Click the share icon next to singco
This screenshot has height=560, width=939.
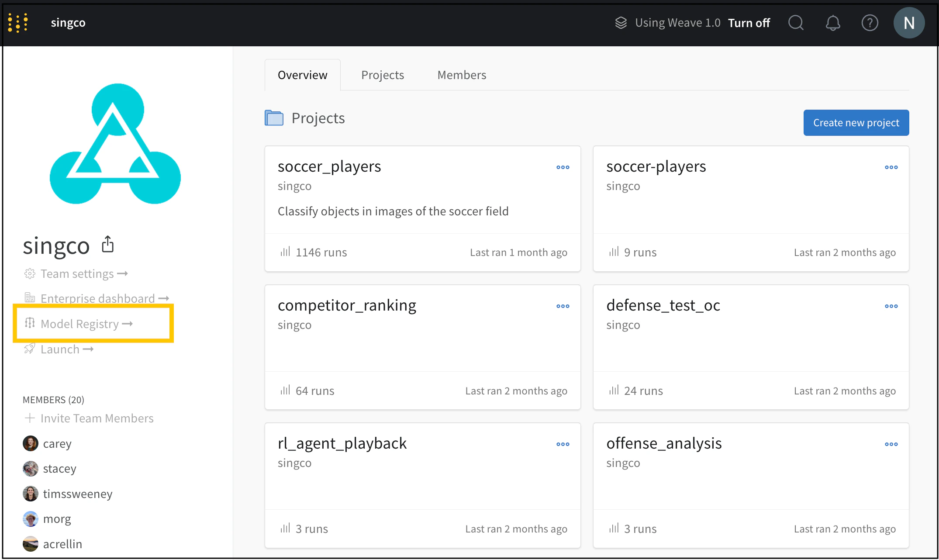(x=107, y=245)
